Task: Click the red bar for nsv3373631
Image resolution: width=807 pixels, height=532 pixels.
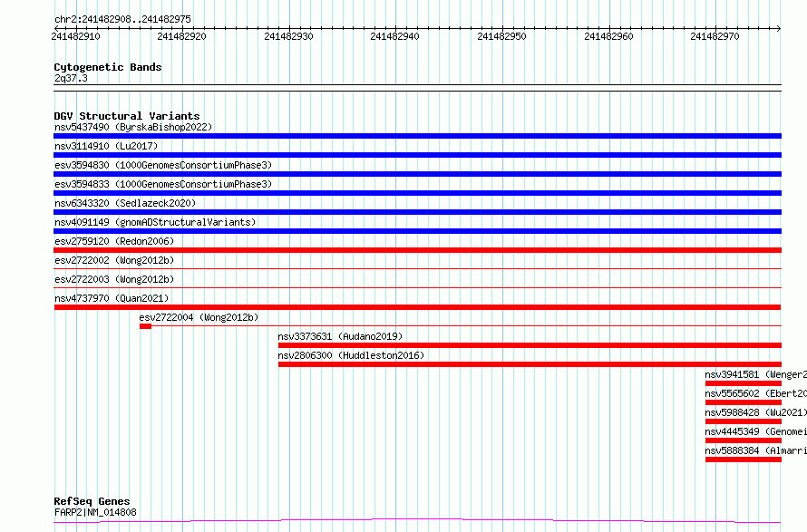Action: (x=530, y=345)
